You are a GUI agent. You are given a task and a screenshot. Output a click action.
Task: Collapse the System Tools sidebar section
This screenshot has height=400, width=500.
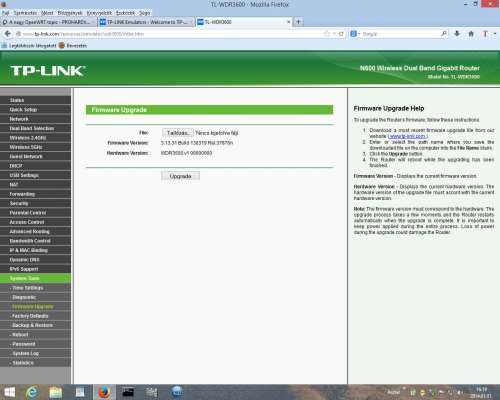coord(35,278)
